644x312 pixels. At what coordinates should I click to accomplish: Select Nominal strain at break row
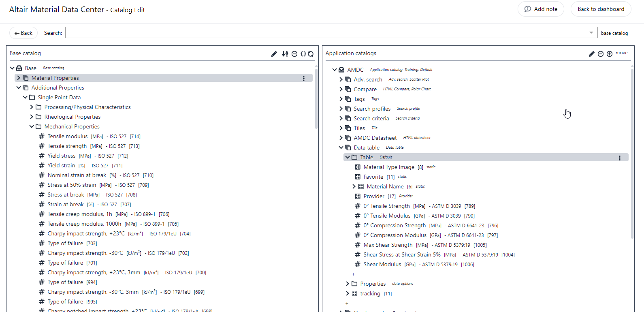(96, 175)
